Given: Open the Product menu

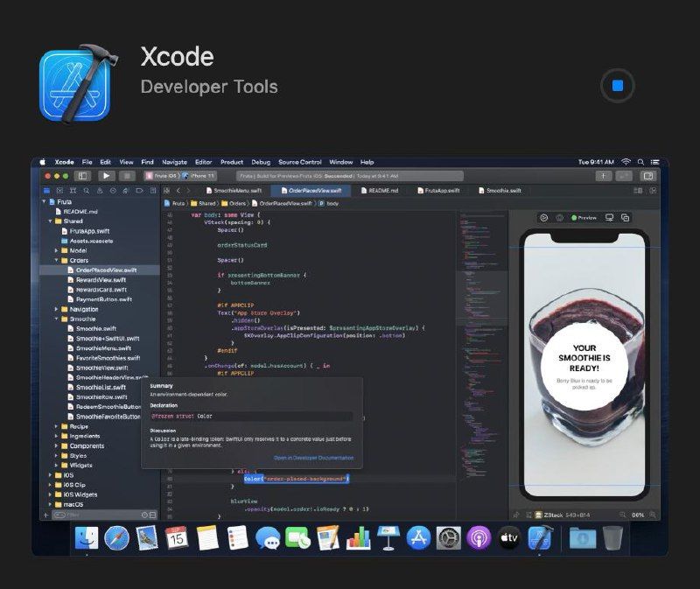Looking at the screenshot, I should tap(232, 162).
